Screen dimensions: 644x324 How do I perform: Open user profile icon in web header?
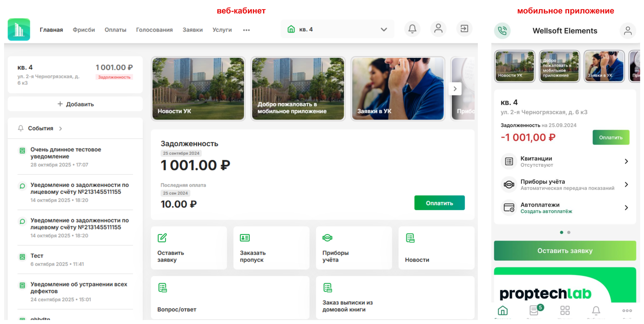click(438, 29)
